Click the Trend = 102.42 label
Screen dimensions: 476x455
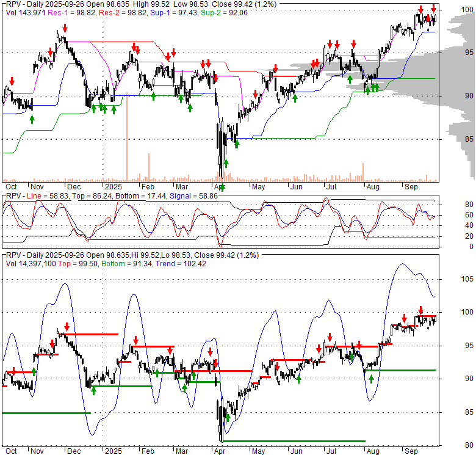click(x=181, y=264)
